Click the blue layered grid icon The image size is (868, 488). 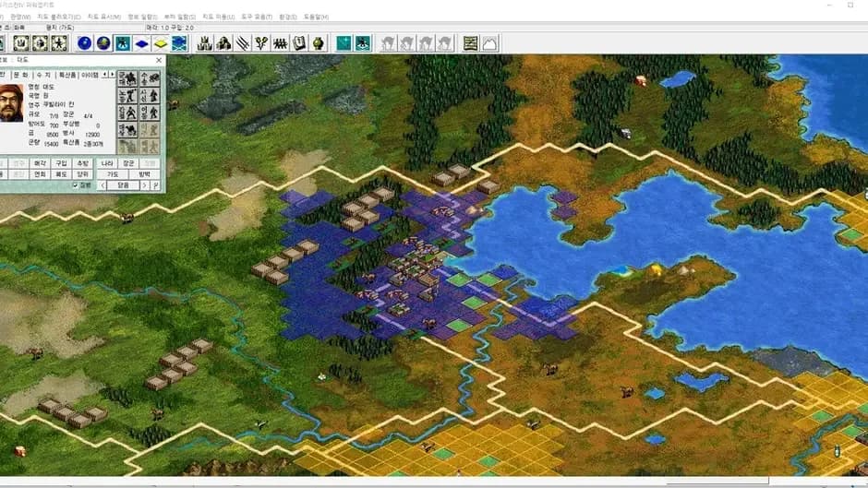[179, 43]
